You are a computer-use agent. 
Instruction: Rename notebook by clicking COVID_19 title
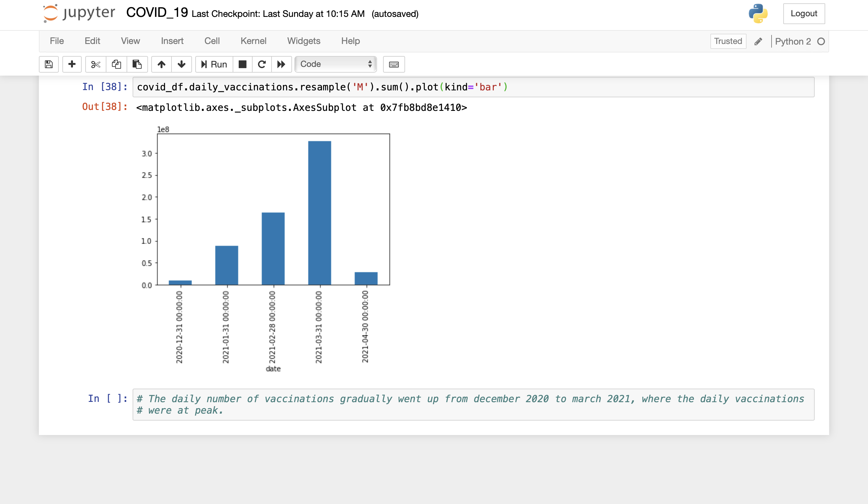coord(157,12)
